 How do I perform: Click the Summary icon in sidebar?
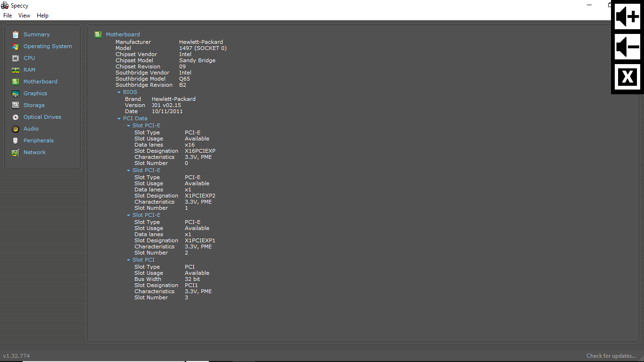pos(16,34)
